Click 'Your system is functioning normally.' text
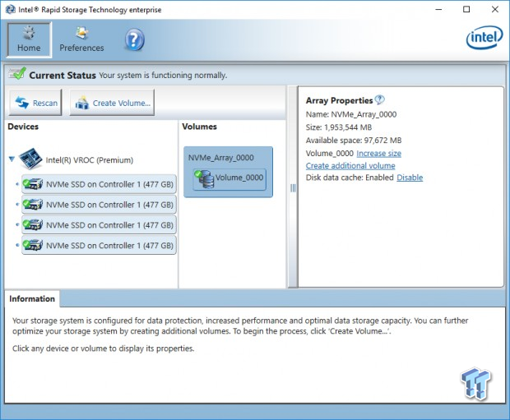510x420 pixels. pyautogui.click(x=163, y=75)
